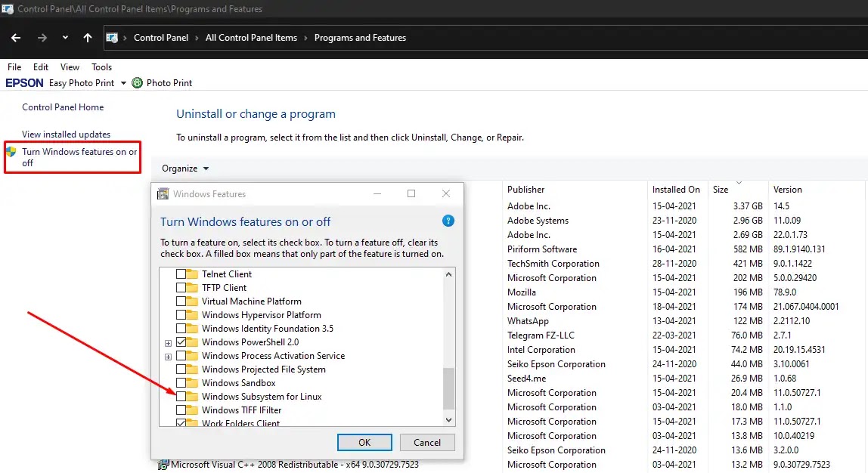Viewport: 868px width, 473px height.
Task: Enable the TFTP Client checkbox
Action: (x=181, y=288)
